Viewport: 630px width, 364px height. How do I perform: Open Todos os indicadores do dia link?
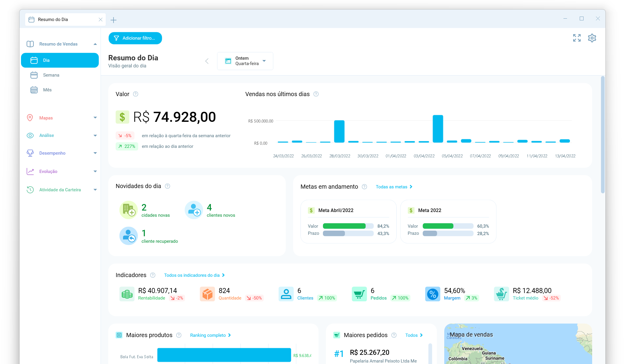[x=195, y=275]
